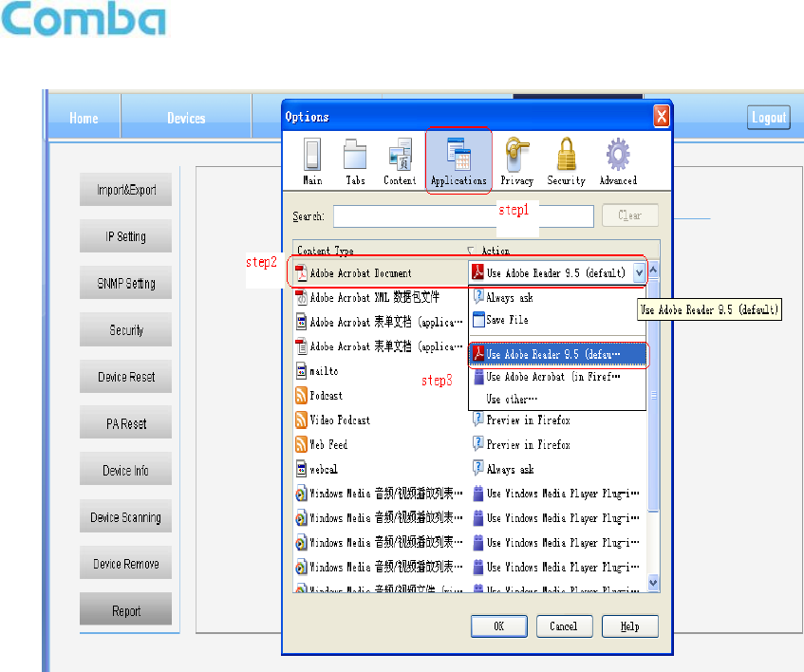Click the Podcast feed icon

302,395
